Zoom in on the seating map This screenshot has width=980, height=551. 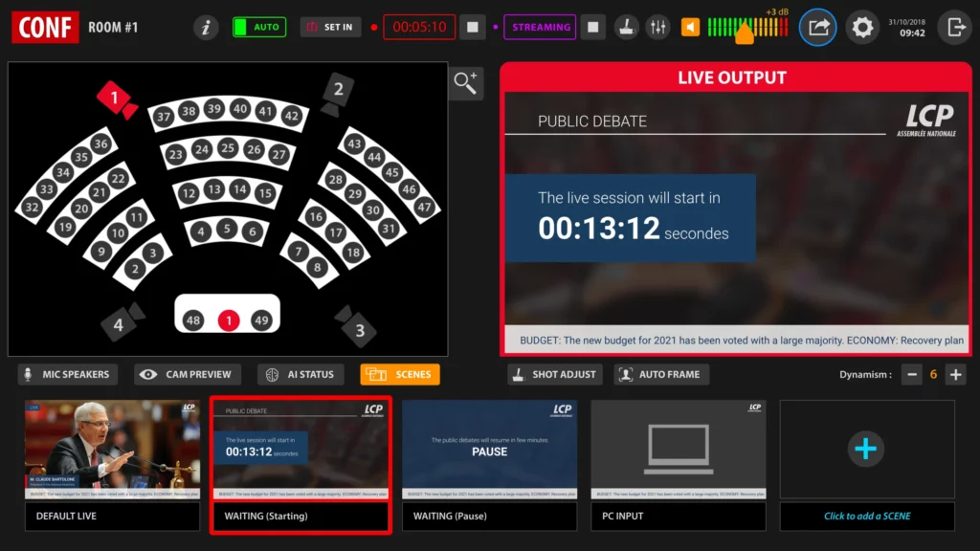point(466,83)
